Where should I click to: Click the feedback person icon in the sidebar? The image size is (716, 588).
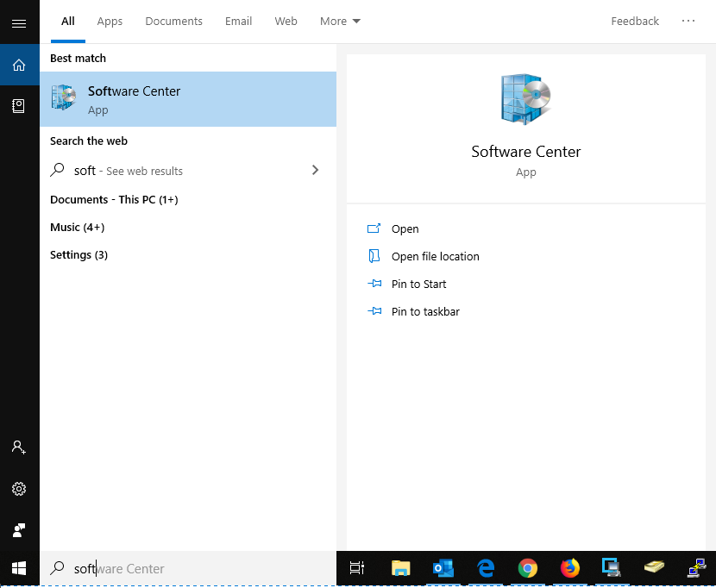pyautogui.click(x=19, y=530)
